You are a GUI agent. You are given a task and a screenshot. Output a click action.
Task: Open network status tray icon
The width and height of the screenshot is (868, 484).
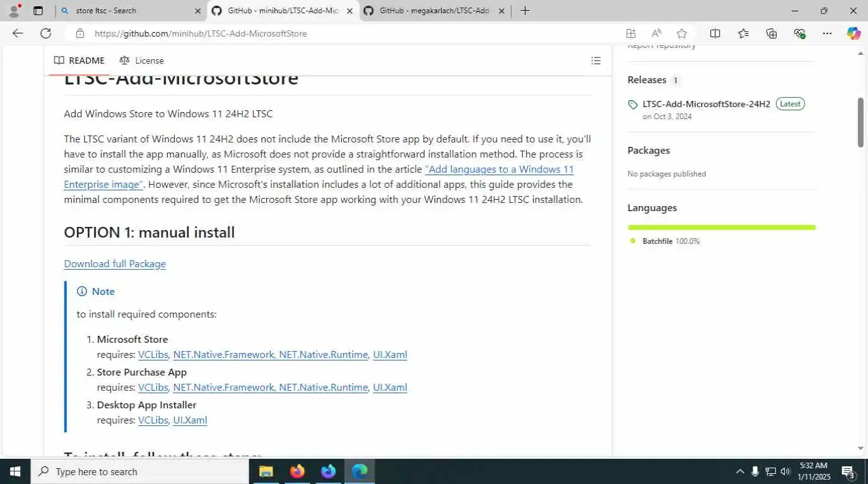(770, 471)
